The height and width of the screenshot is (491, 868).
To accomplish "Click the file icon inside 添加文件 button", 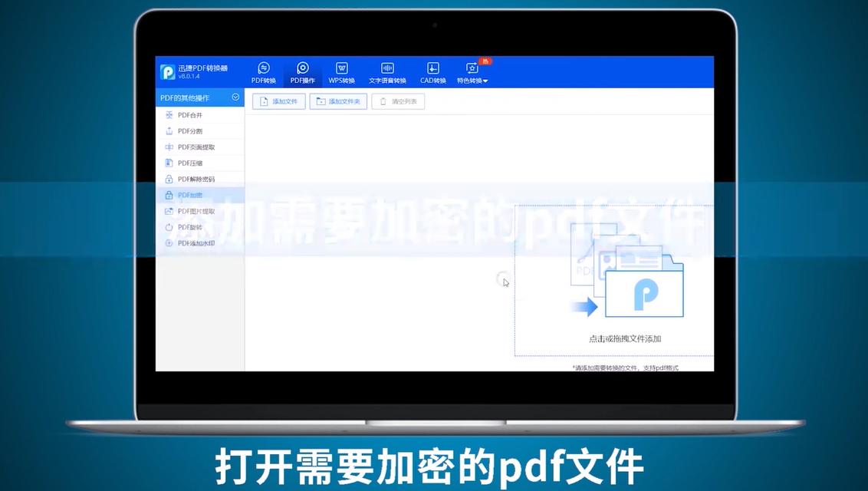I will 264,101.
